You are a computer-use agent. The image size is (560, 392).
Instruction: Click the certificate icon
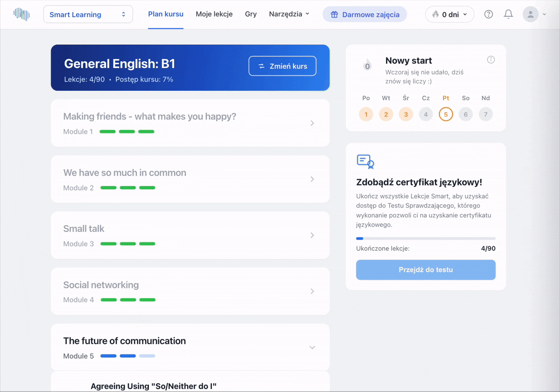(x=365, y=161)
